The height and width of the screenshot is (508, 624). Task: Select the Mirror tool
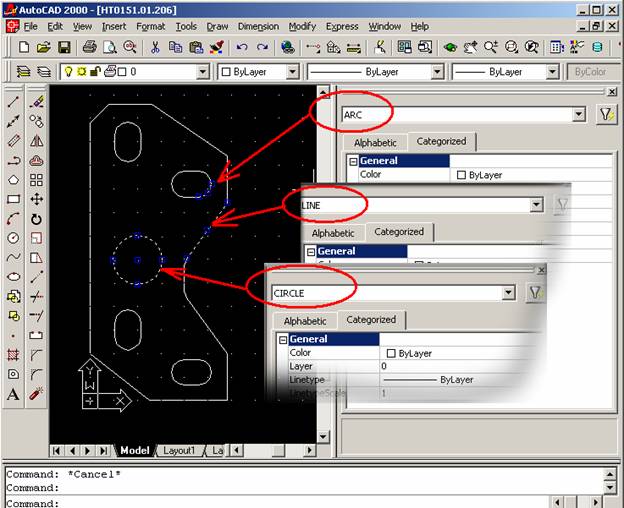click(36, 141)
